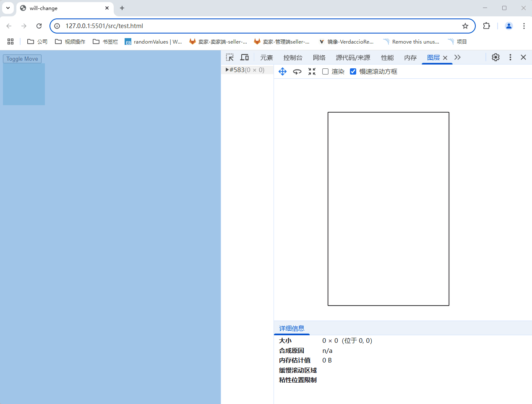
Task: Open the 镜像-VerdaccioRe bookmark
Action: [346, 41]
